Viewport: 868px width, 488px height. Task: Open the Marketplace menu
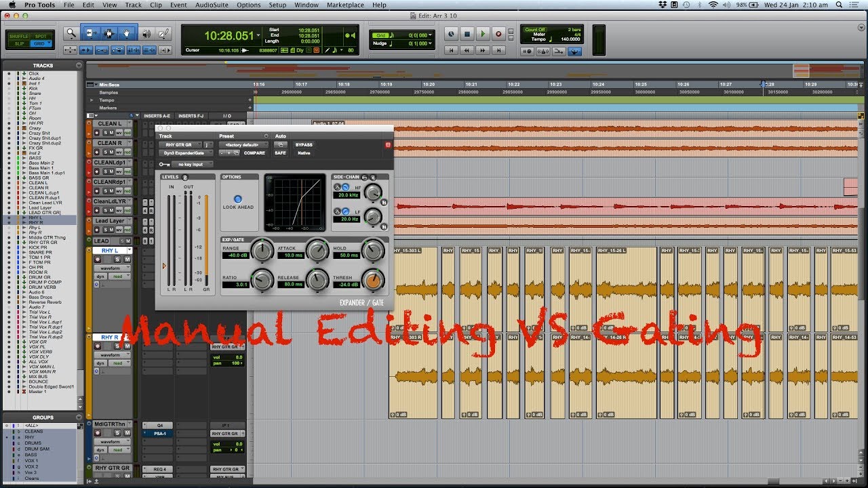coord(346,5)
